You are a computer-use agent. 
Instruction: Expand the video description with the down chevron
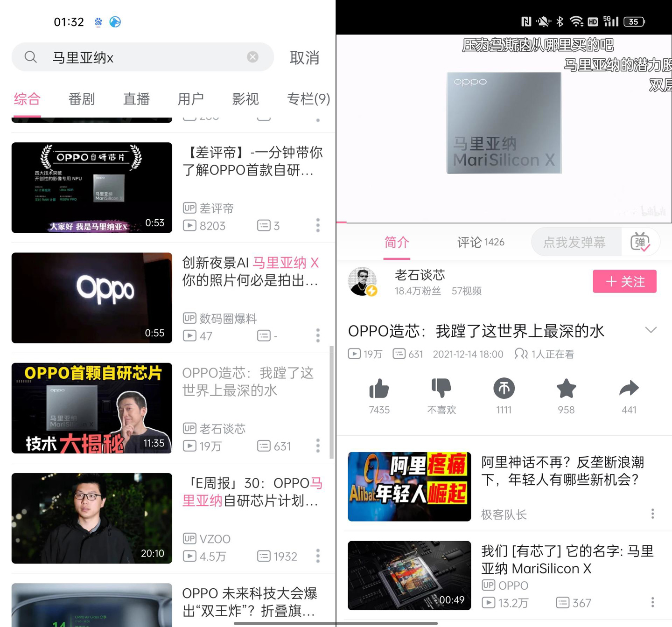[651, 330]
